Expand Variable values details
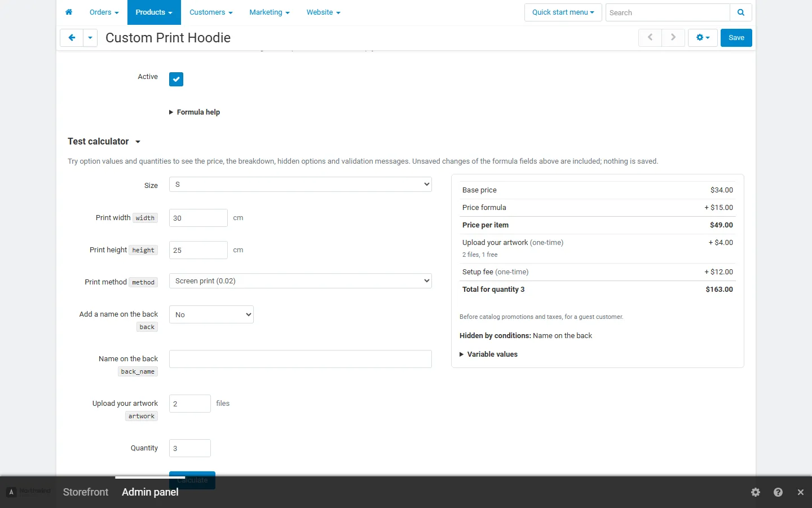This screenshot has width=812, height=508. [488, 354]
